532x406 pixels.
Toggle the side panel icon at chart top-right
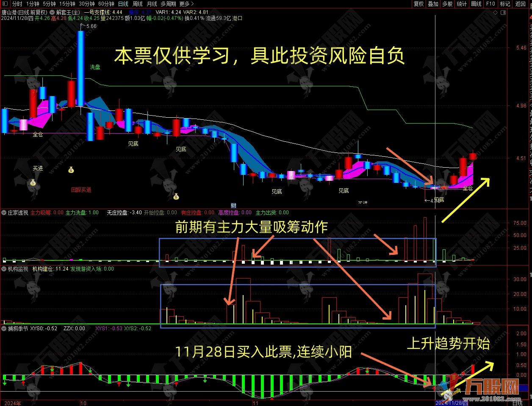click(503, 13)
